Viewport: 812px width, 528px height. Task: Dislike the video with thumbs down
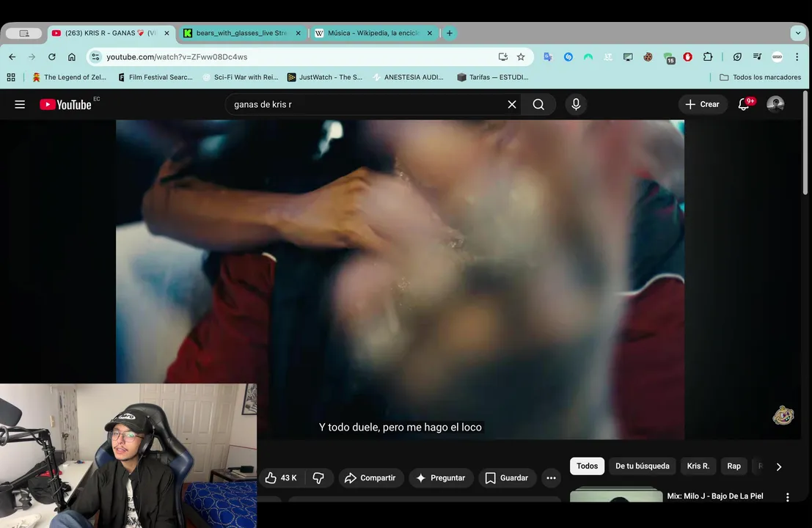coord(318,478)
